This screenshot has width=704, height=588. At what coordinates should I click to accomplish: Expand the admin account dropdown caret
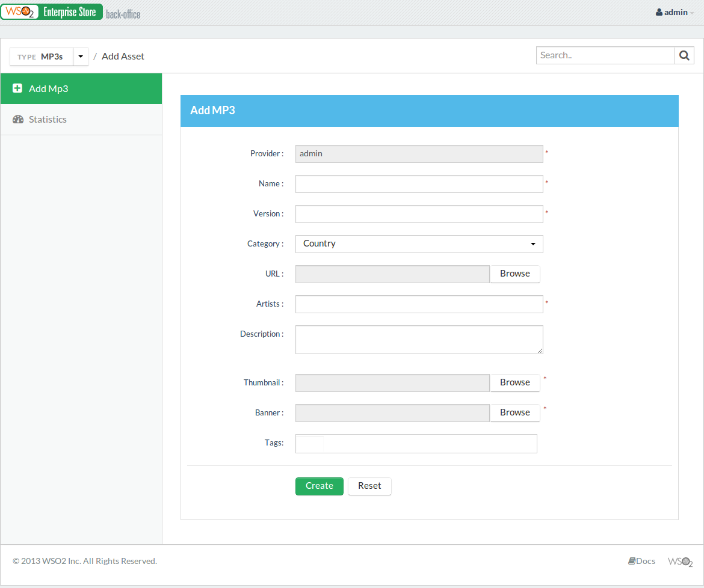(x=691, y=12)
